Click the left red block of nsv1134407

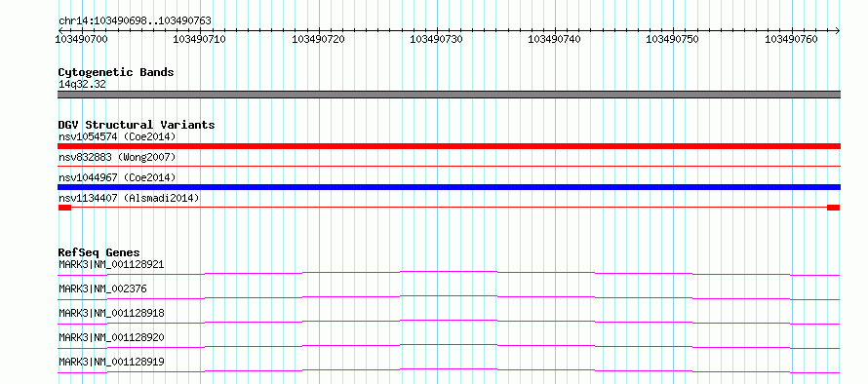(x=64, y=208)
